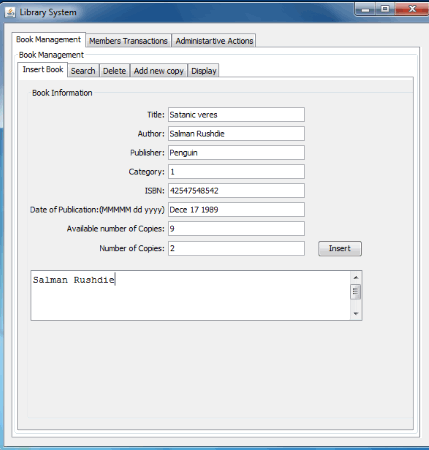This screenshot has height=450, width=429.
Task: Click the 'Title:' label
Action: click(x=156, y=115)
